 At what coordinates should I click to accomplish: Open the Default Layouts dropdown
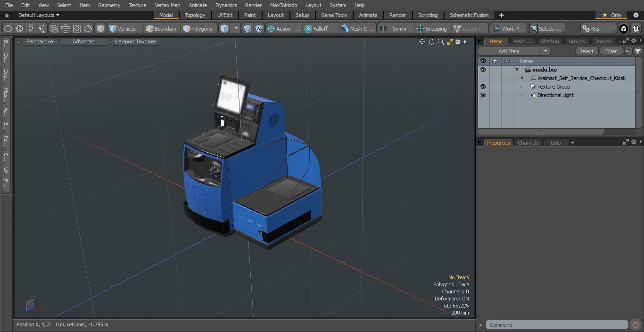(x=39, y=15)
